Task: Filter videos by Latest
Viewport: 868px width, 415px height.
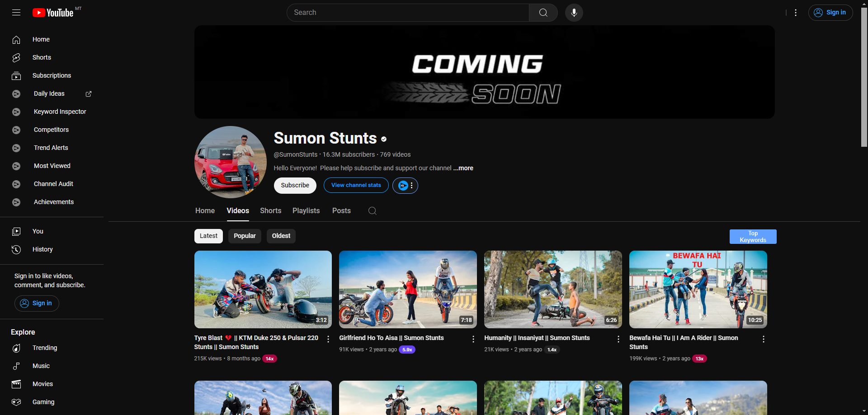Action: point(208,236)
